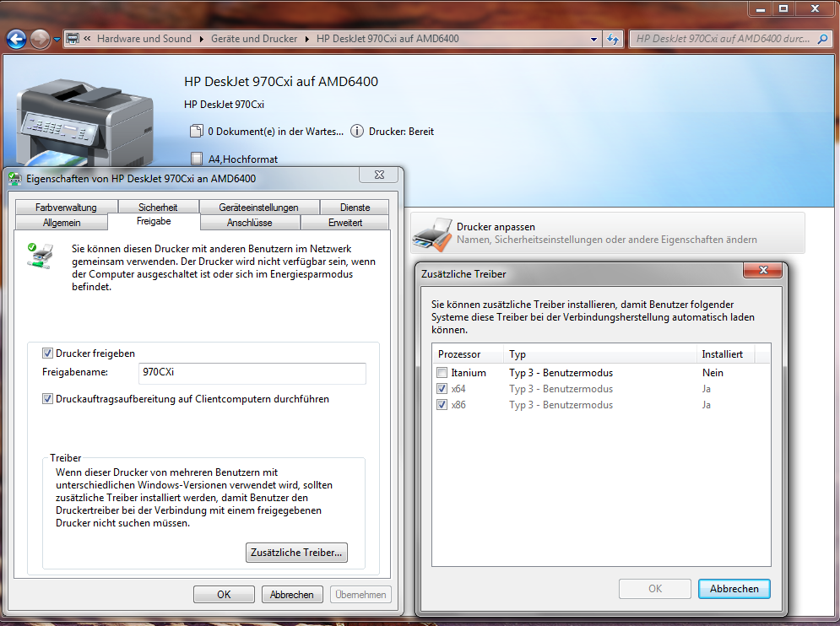Click HP DeskJet 970Cxi auf AMD6400 breadcrumb

(x=387, y=39)
